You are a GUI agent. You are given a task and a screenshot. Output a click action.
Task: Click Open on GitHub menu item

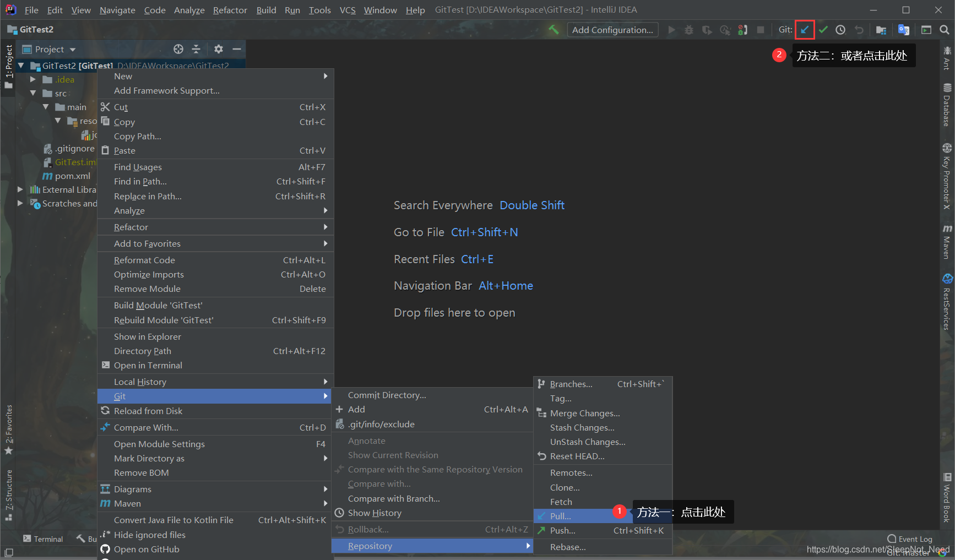(215, 549)
